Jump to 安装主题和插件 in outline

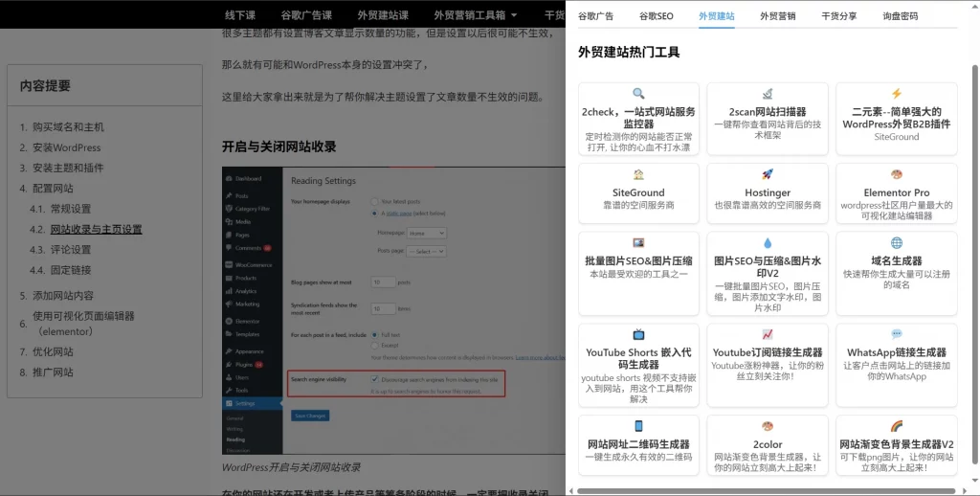pos(68,168)
